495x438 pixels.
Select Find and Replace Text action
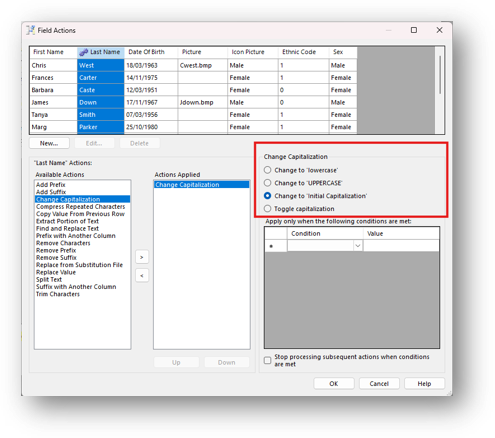pos(67,228)
